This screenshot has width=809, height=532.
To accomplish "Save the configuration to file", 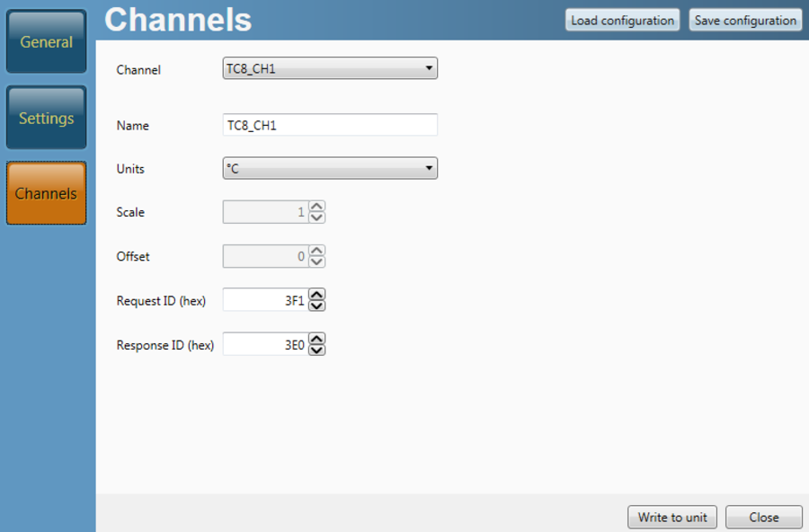I will tap(745, 20).
